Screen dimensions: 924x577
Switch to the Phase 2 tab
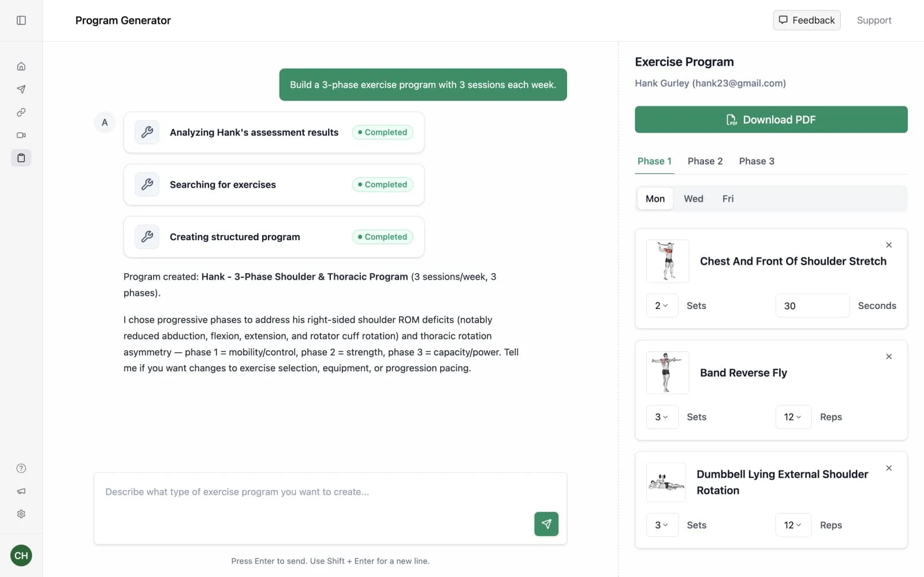[x=705, y=161]
